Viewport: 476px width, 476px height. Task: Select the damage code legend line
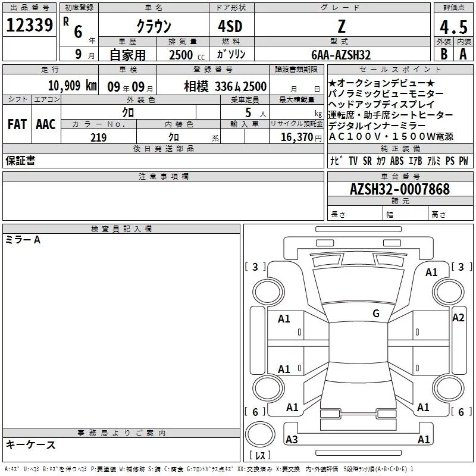(209, 469)
